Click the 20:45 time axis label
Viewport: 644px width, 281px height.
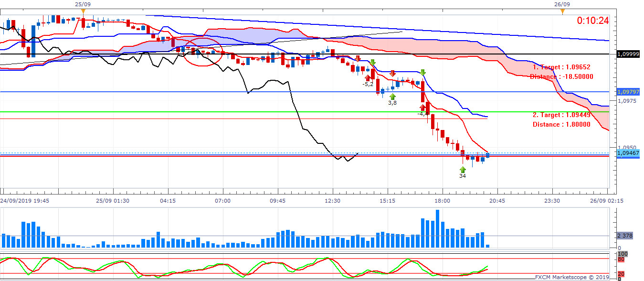pyautogui.click(x=497, y=201)
